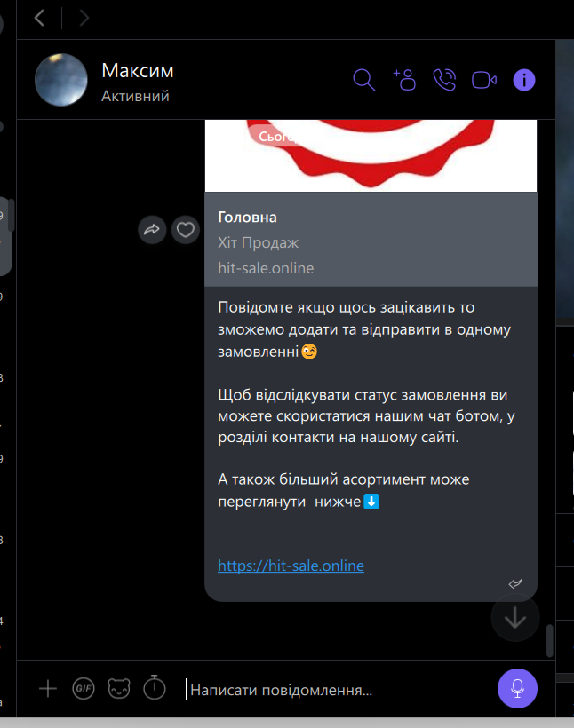Open the sticker bear icon menu

coord(119,688)
